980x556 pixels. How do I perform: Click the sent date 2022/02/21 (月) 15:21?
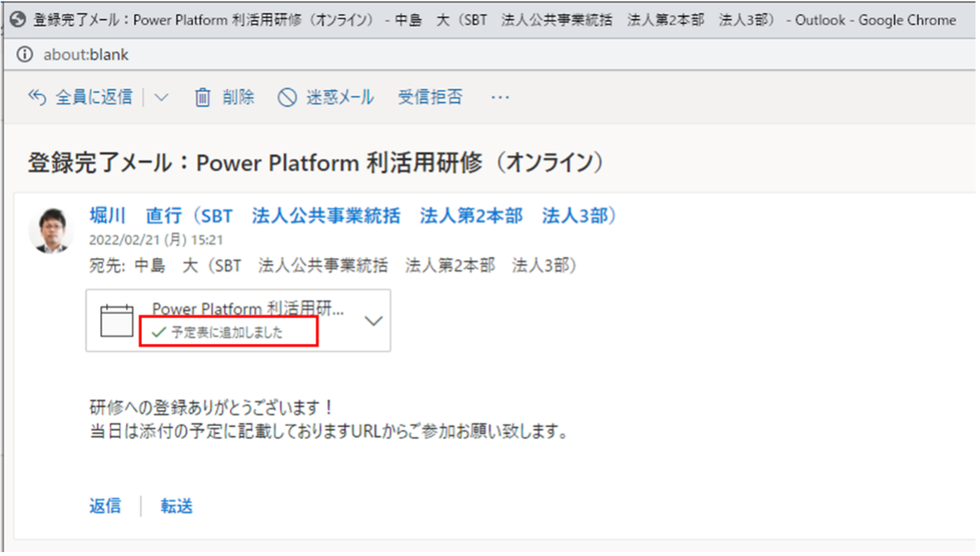(x=156, y=241)
